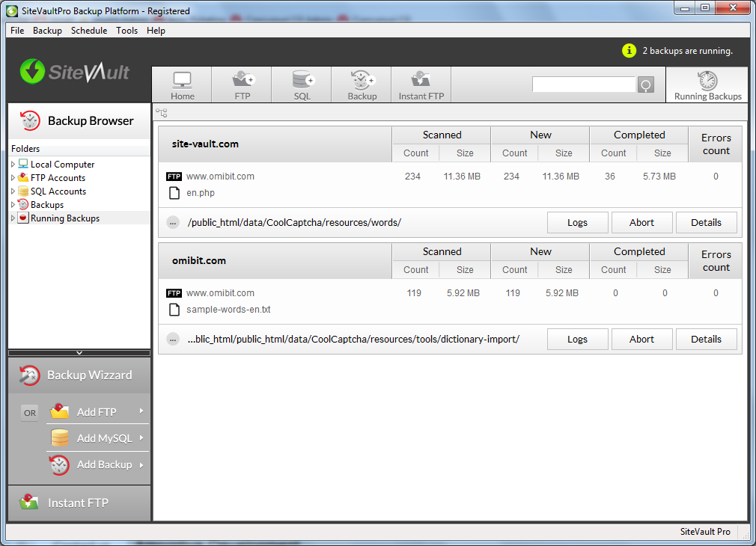756x546 pixels.
Task: Open Instant FTP from the toolbar
Action: point(421,85)
